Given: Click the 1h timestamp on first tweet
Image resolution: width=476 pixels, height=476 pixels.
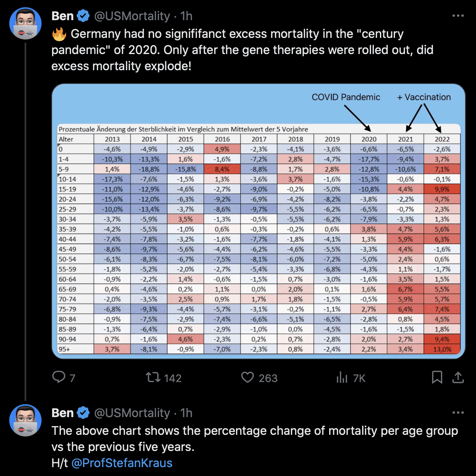Looking at the screenshot, I should [x=186, y=16].
